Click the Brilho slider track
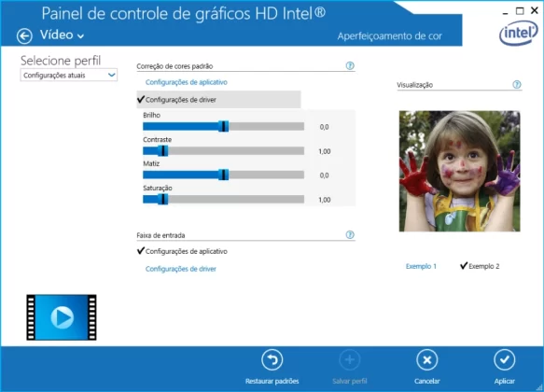Screen dimensions: 544x392 click(223, 127)
